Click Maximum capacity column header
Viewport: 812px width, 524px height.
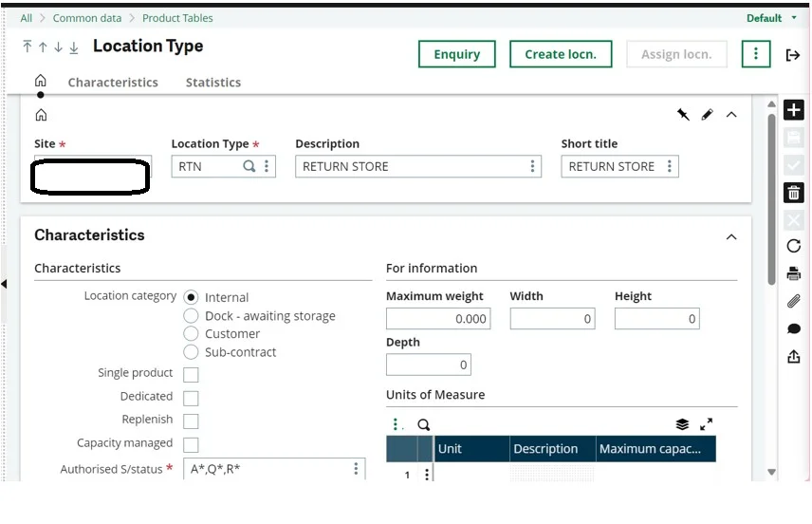point(656,449)
